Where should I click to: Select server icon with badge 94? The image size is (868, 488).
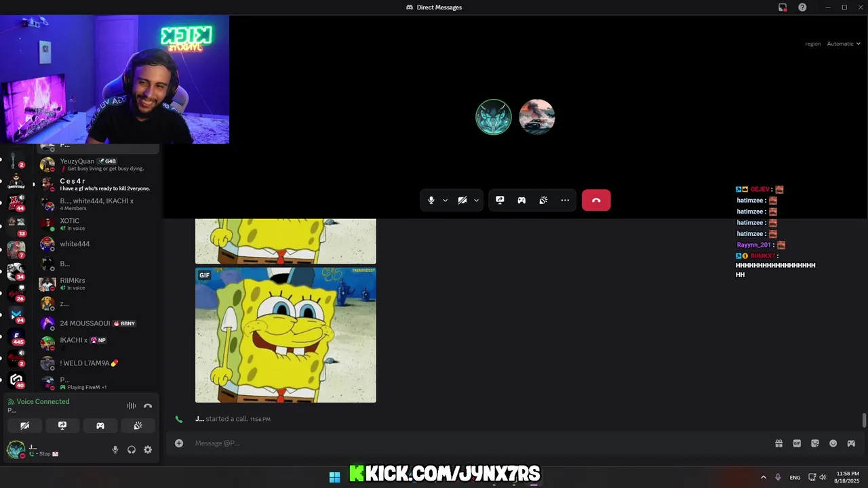pos(16,315)
